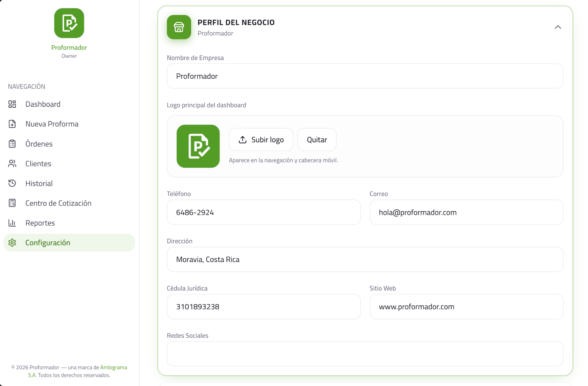Click the Nueva Proforma file-plus icon
The width and height of the screenshot is (588, 386).
12,124
